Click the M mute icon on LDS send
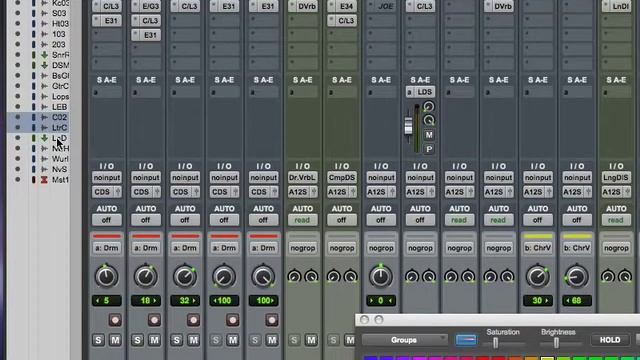Viewport: 640px width, 360px height. (429, 135)
